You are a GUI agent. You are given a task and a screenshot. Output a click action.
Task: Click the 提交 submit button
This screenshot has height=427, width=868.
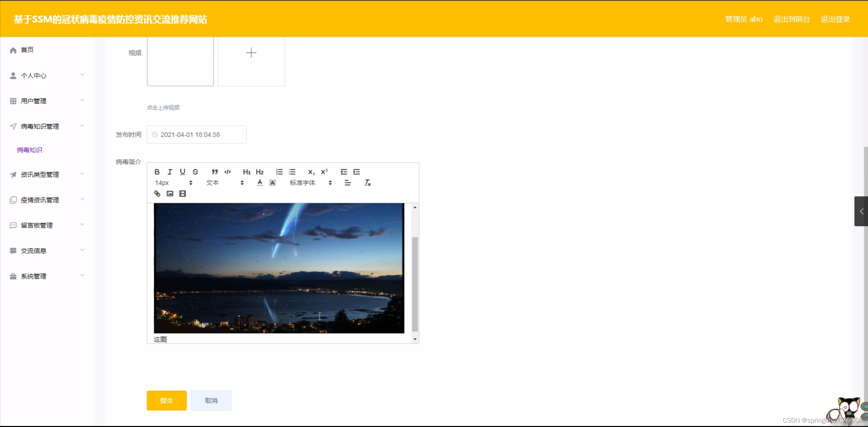[167, 401]
